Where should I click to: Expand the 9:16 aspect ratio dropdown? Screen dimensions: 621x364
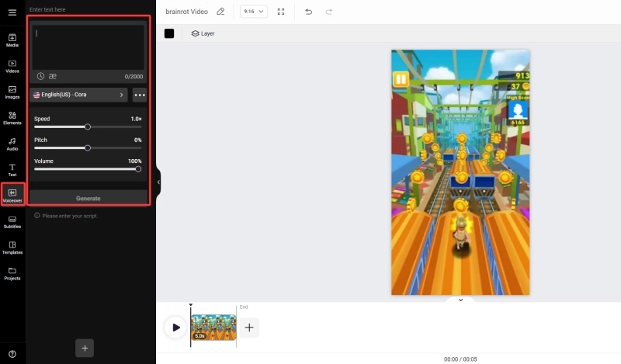(x=254, y=12)
